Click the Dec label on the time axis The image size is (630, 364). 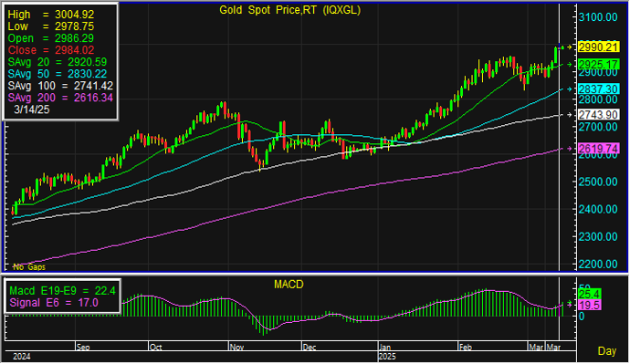coord(309,348)
